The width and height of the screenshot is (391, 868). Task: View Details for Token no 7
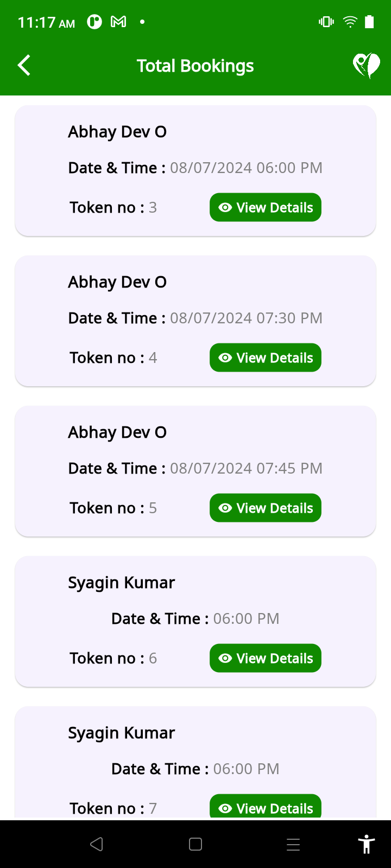click(x=266, y=808)
